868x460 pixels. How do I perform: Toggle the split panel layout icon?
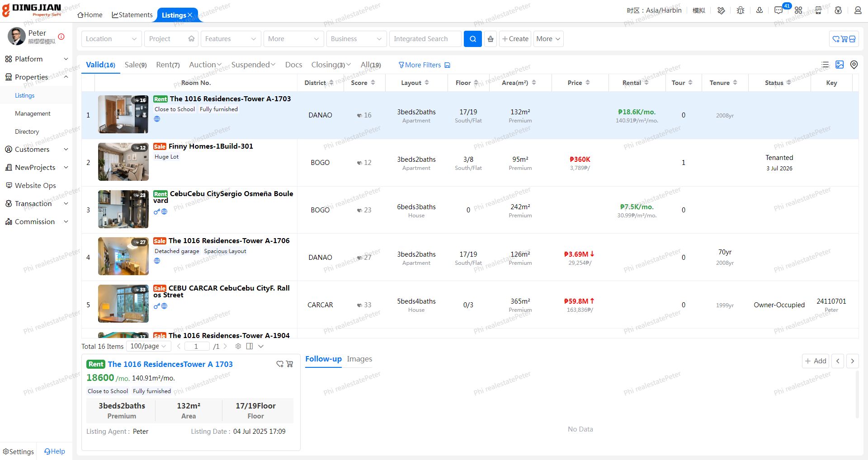point(250,346)
